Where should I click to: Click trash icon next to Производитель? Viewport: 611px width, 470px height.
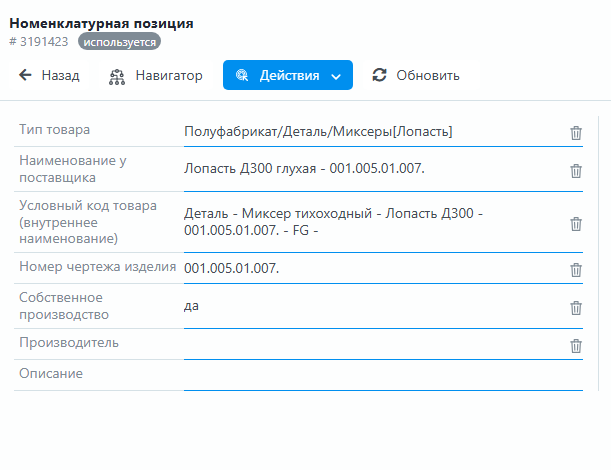(x=576, y=345)
